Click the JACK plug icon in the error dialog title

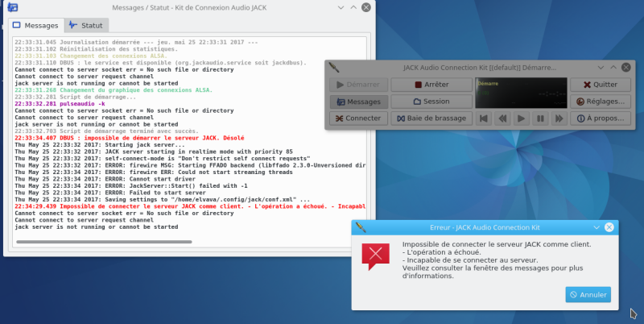(361, 227)
